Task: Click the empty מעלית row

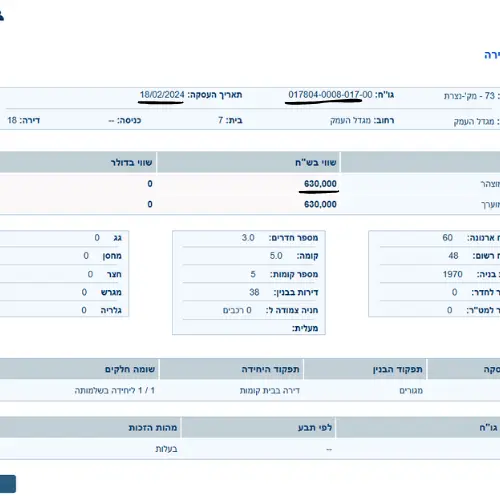Action: click(x=249, y=328)
